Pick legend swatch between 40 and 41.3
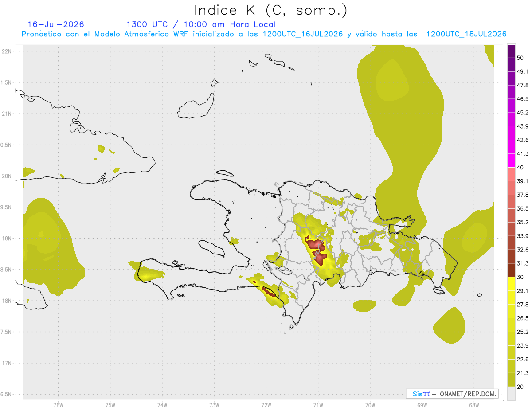Image resolution: width=532 pixels, height=411 pixels. (x=511, y=160)
